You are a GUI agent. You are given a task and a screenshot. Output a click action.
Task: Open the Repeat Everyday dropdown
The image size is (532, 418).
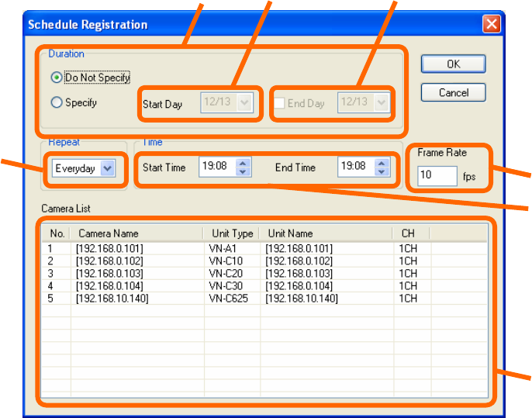click(108, 168)
